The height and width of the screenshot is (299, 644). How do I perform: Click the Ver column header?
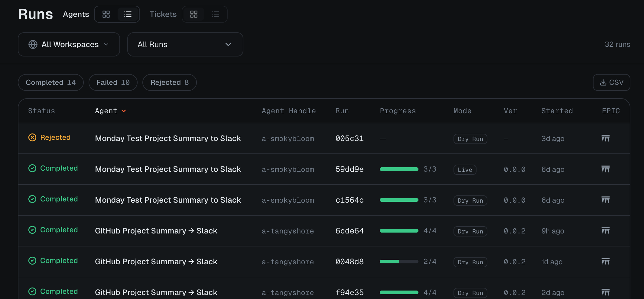(510, 111)
